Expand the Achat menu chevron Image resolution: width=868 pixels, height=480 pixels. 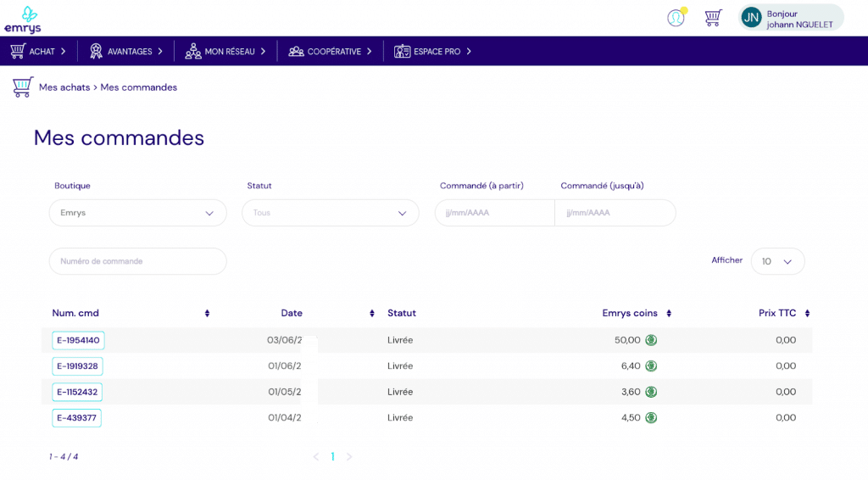click(63, 51)
